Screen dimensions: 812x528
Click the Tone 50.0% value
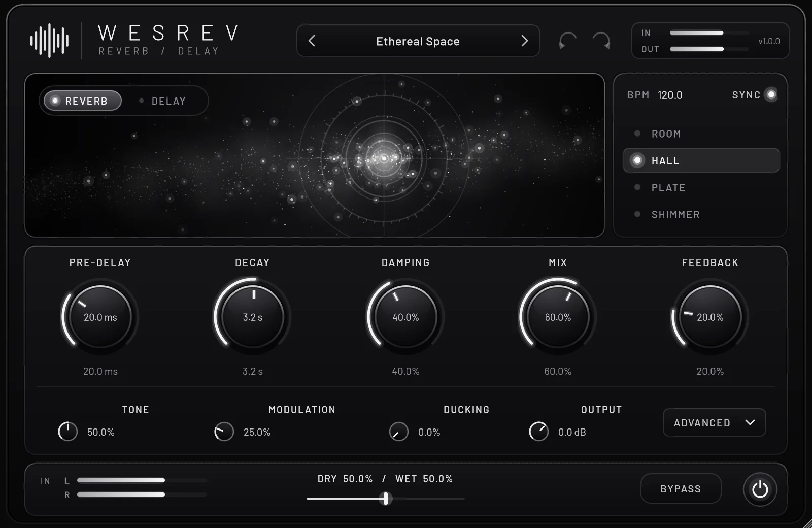pyautogui.click(x=100, y=432)
